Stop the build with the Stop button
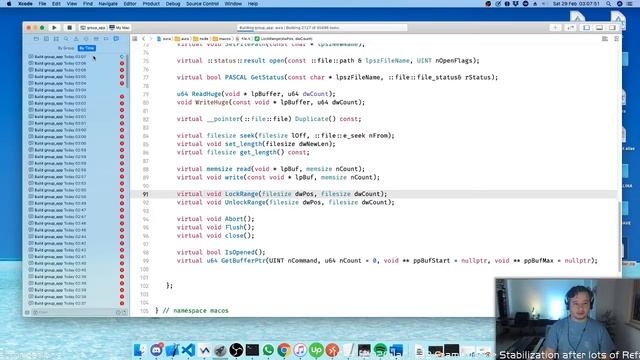 tap(69, 28)
